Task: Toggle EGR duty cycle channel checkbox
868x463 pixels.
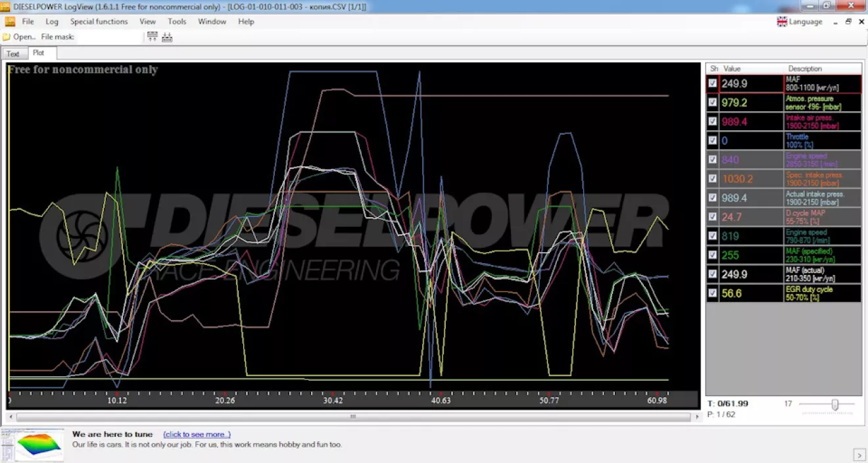Action: [x=713, y=293]
